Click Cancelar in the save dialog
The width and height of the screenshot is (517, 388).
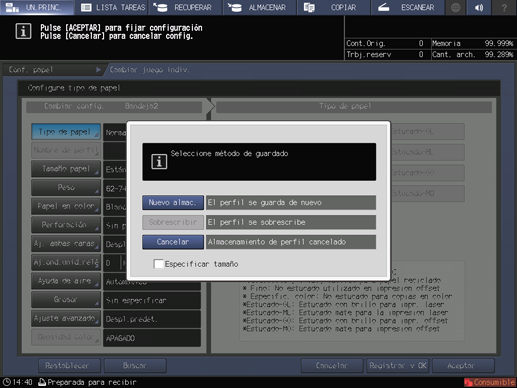pos(173,242)
